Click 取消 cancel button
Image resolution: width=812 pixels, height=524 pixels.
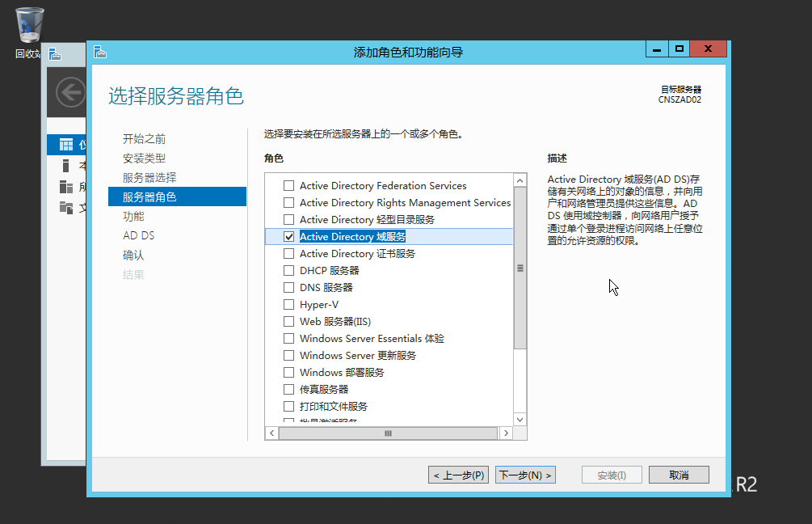click(679, 475)
